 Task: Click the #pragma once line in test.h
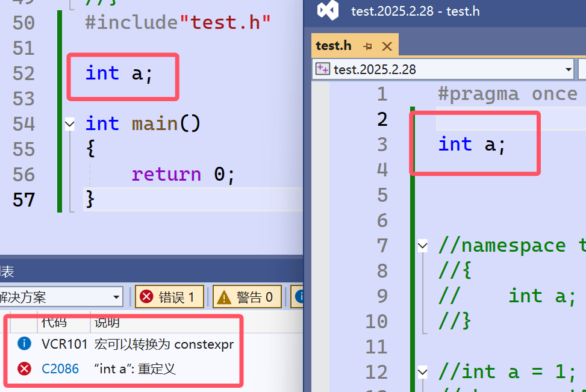(508, 94)
